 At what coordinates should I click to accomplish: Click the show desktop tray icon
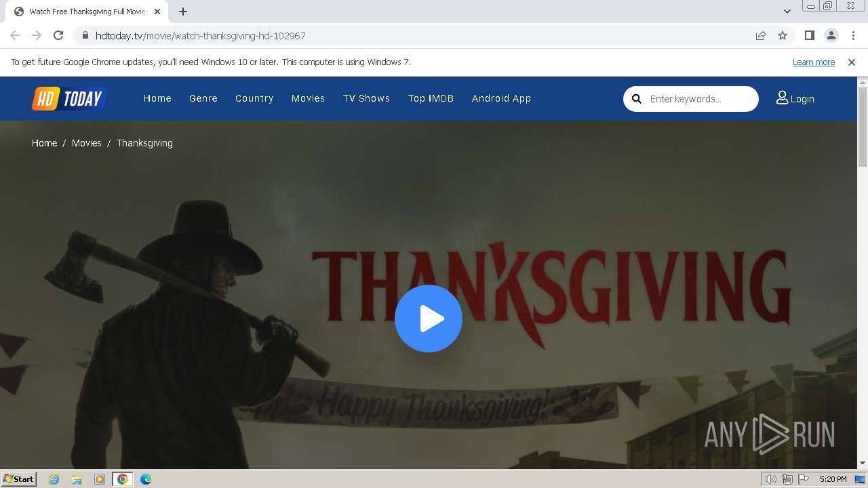(860, 479)
